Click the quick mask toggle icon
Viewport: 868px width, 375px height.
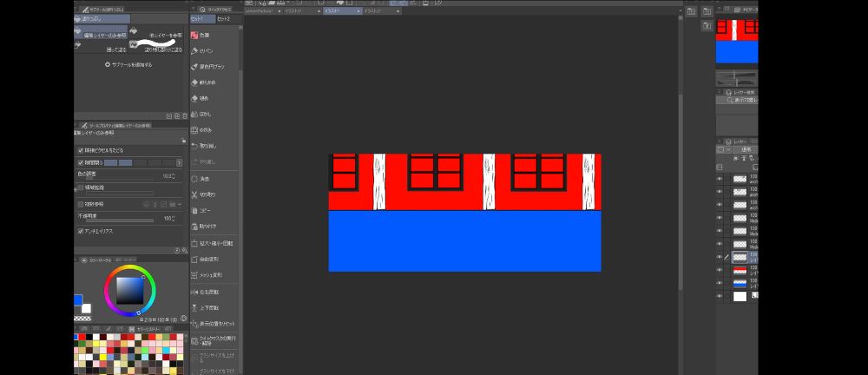[x=194, y=339]
